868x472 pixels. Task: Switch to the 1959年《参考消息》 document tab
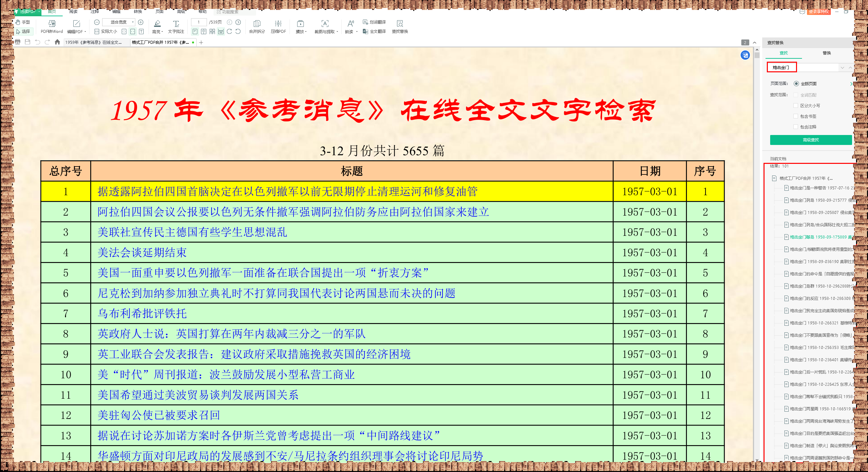click(x=94, y=42)
